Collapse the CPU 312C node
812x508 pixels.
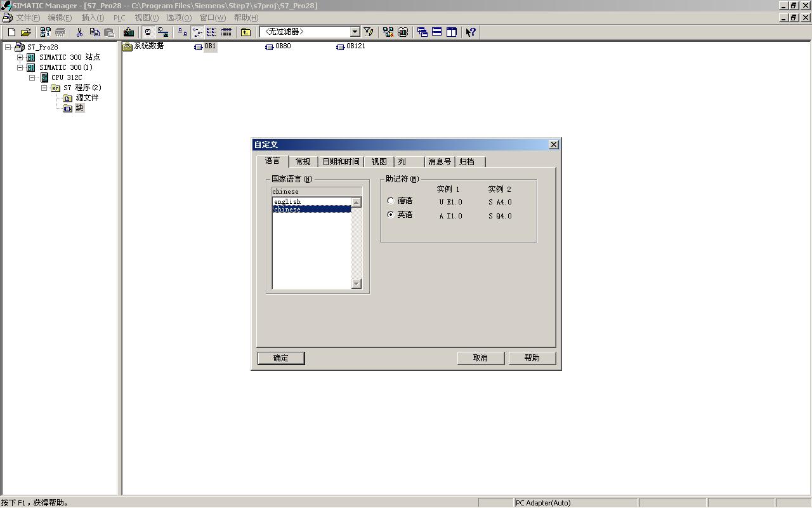point(32,77)
